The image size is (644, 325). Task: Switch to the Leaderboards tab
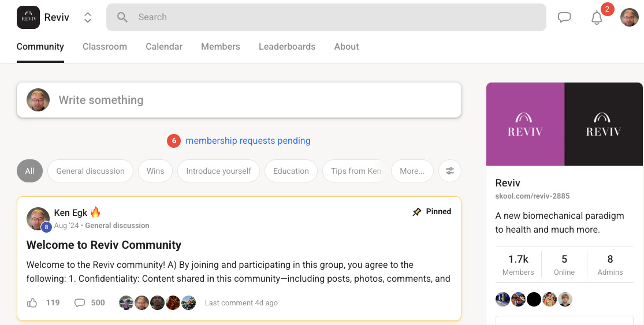click(287, 46)
